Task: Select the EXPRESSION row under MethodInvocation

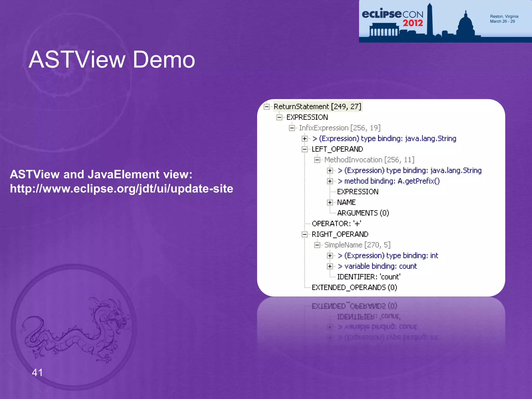Action: tap(358, 192)
